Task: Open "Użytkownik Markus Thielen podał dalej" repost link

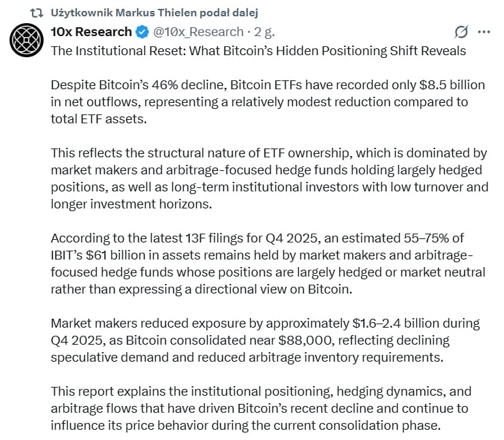Action: pos(154,13)
